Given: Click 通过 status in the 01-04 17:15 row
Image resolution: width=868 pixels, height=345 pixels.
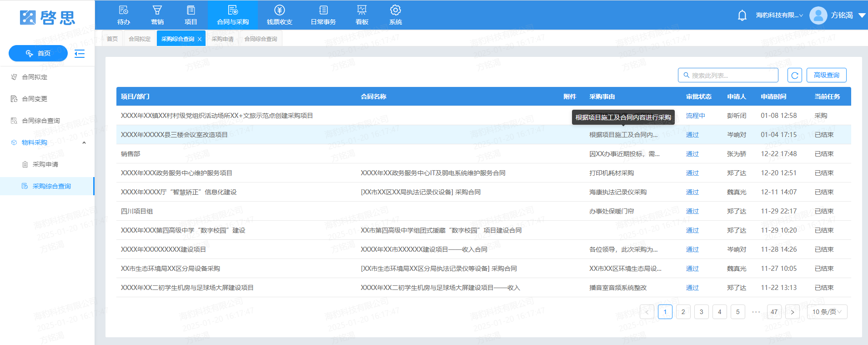Looking at the screenshot, I should (x=692, y=135).
